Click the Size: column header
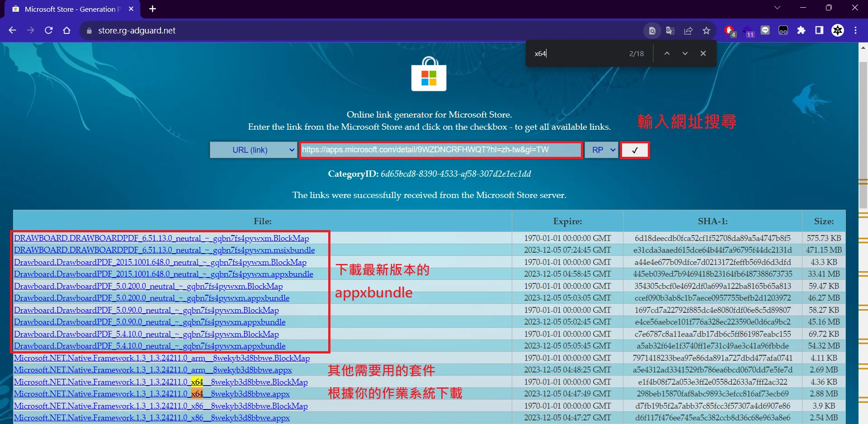The width and height of the screenshot is (868, 424). point(824,221)
